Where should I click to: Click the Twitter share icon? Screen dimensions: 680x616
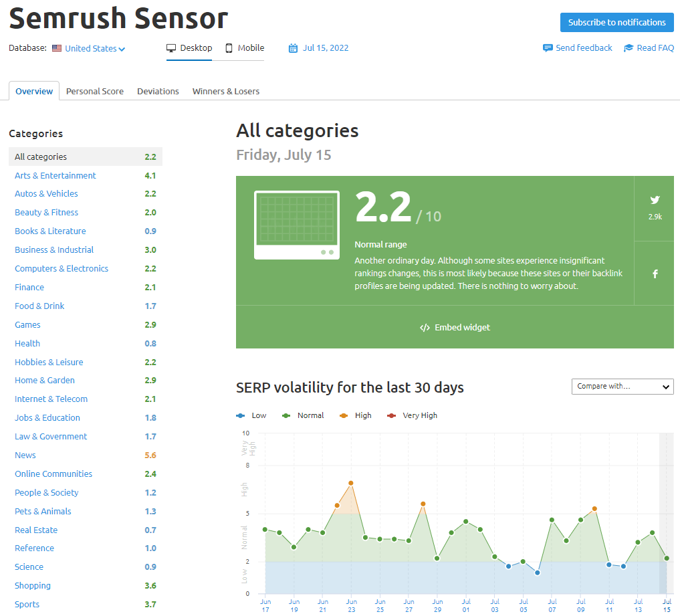point(655,200)
